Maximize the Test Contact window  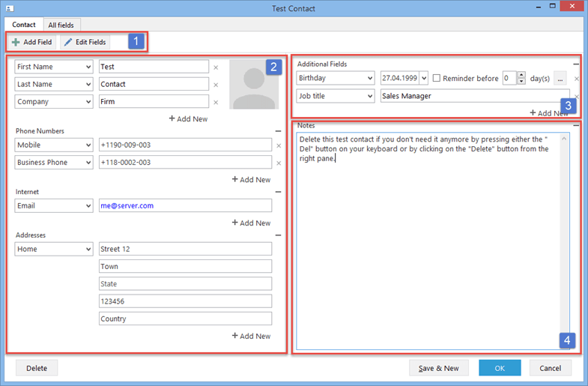pyautogui.click(x=552, y=6)
